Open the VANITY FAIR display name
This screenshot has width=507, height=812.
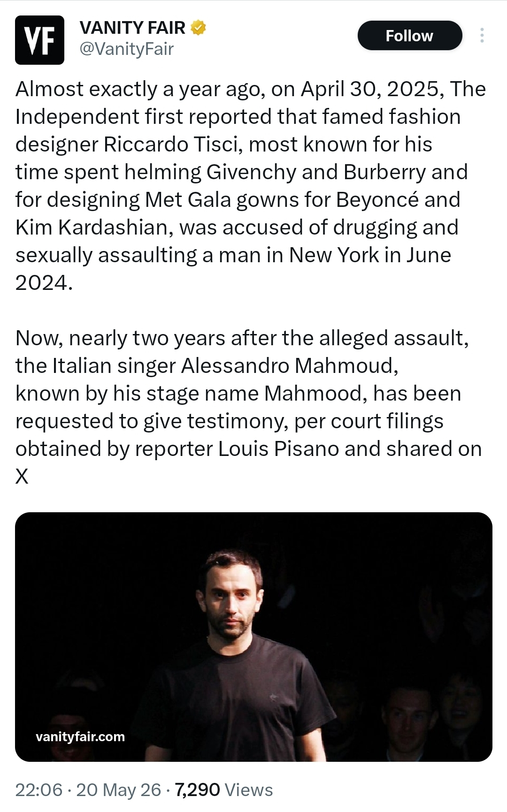pyautogui.click(x=133, y=28)
